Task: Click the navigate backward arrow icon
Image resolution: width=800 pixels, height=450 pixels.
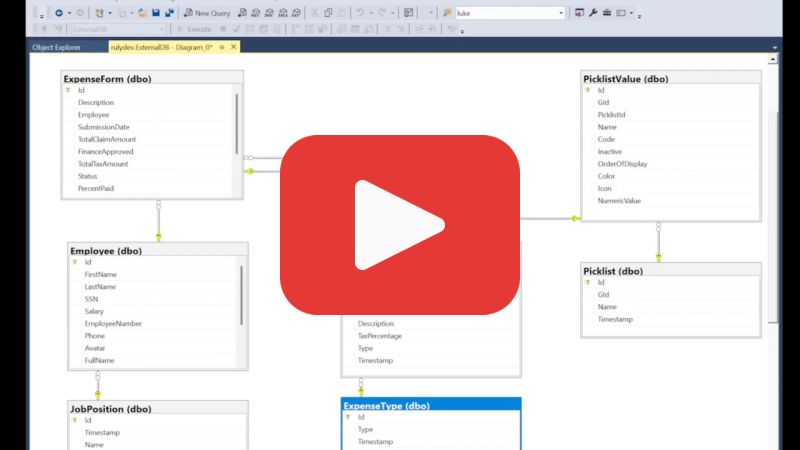Action: tap(59, 13)
